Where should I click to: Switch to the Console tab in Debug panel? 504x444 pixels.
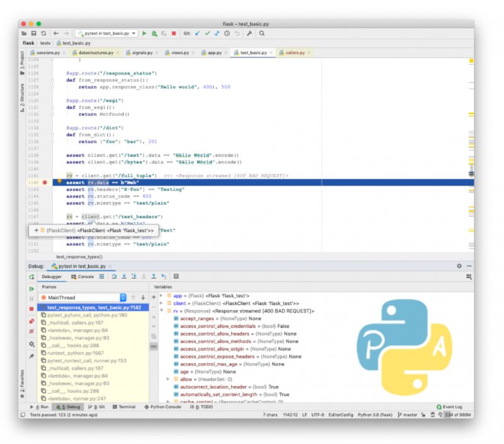[83, 276]
